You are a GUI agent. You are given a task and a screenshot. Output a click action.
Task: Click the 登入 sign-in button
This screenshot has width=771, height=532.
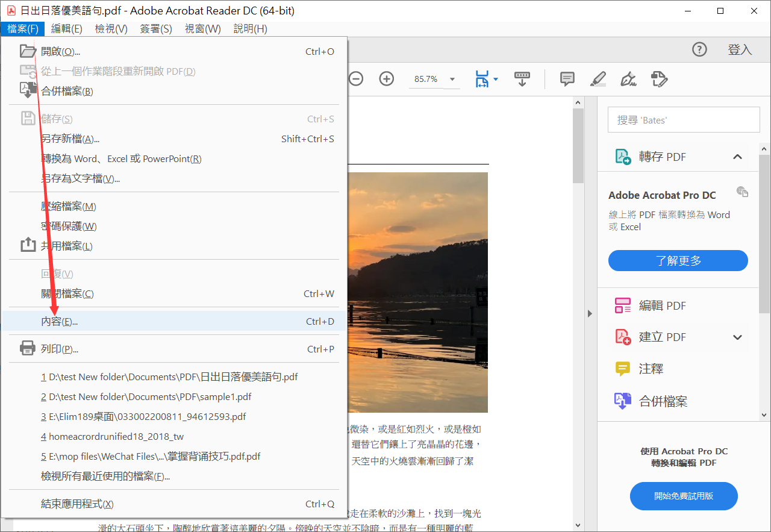(740, 49)
